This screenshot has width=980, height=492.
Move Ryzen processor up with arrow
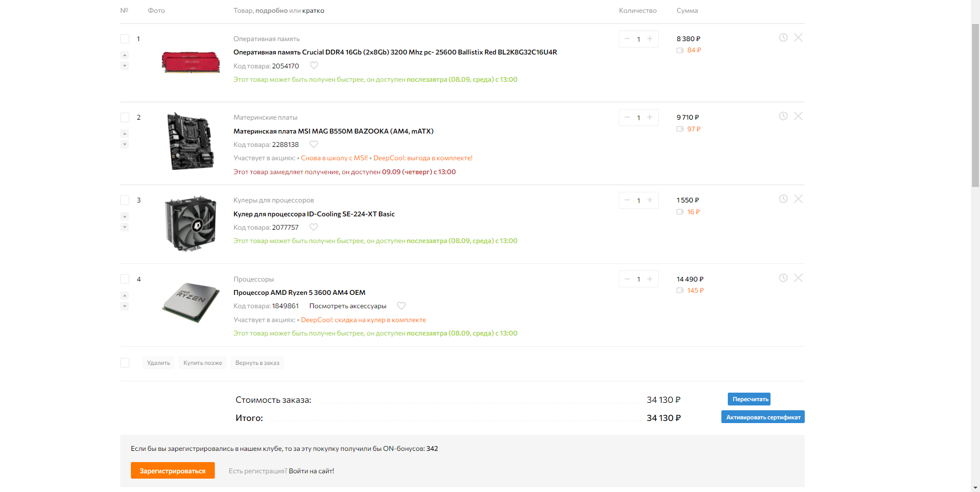pos(125,295)
